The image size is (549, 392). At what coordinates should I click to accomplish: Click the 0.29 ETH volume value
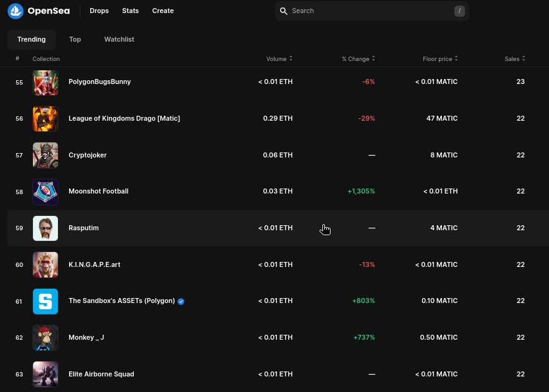pyautogui.click(x=278, y=118)
